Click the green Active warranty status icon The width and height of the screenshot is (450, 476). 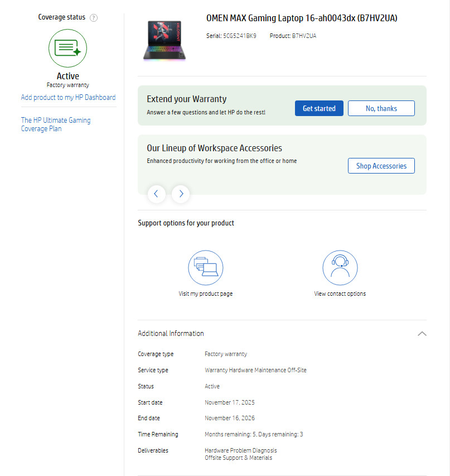click(67, 48)
